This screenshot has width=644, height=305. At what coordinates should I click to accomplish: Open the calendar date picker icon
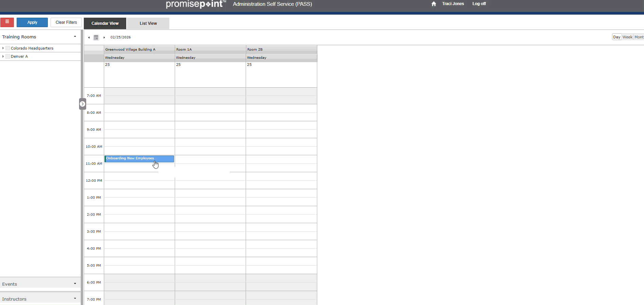click(x=96, y=37)
